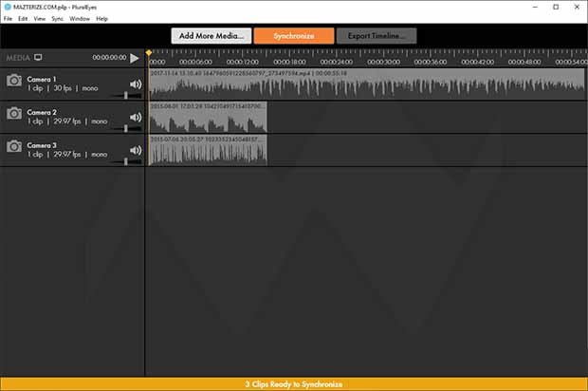Start playback with the play button
This screenshot has width=588, height=391.
135,58
